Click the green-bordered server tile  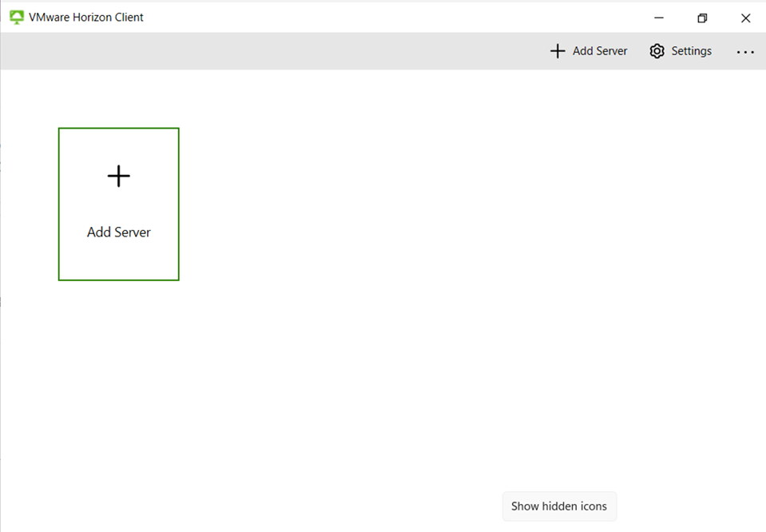pyautogui.click(x=118, y=203)
